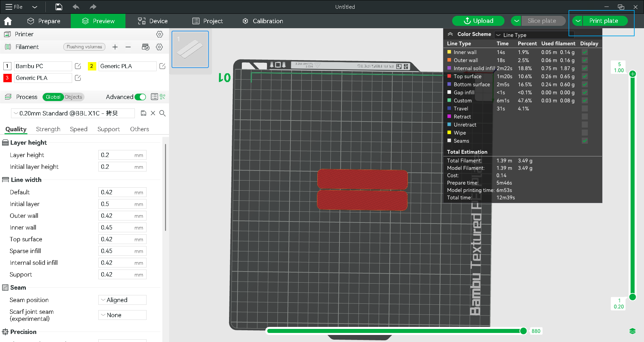Click the Save file icon
Image resolution: width=644 pixels, height=342 pixels.
[59, 7]
